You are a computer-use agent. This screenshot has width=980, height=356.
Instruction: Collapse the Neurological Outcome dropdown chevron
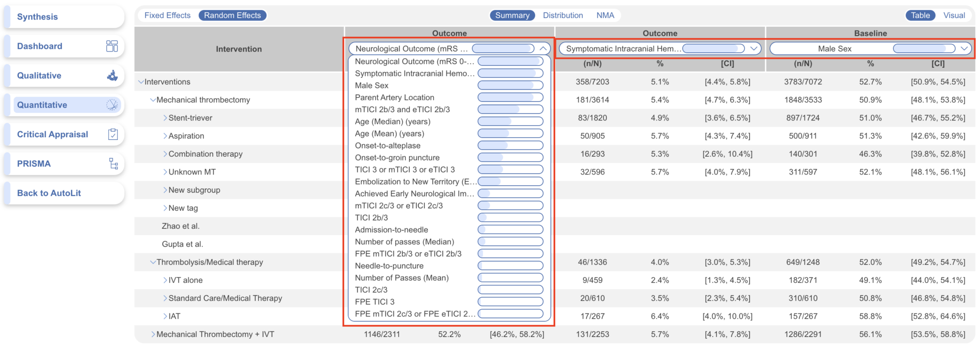click(543, 48)
